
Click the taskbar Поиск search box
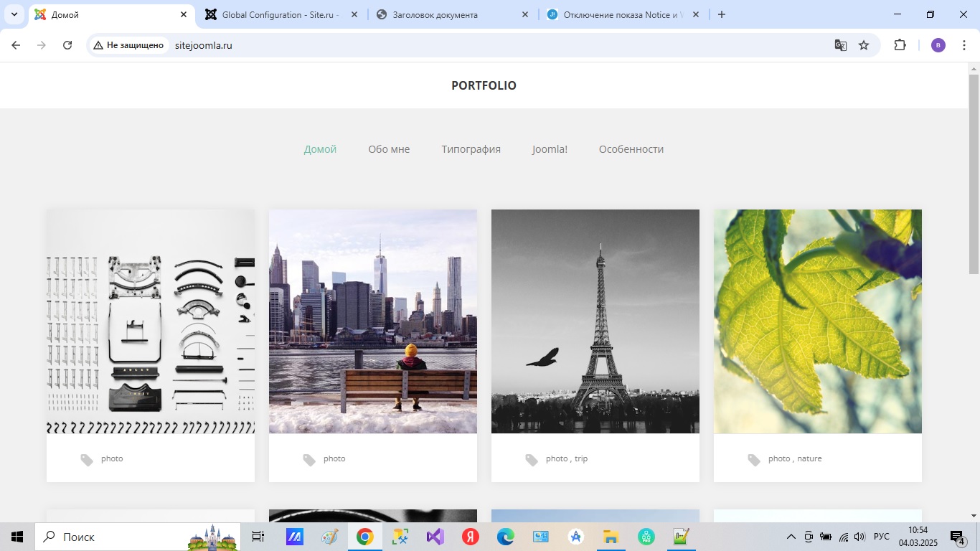(138, 537)
